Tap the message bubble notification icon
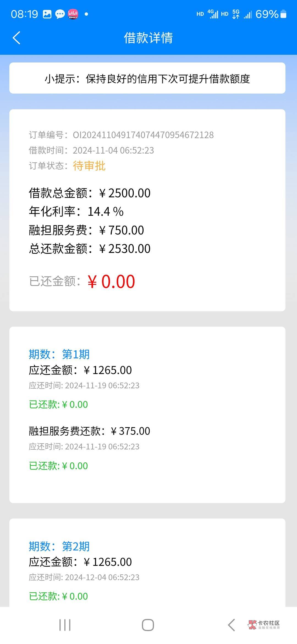 pyautogui.click(x=60, y=14)
